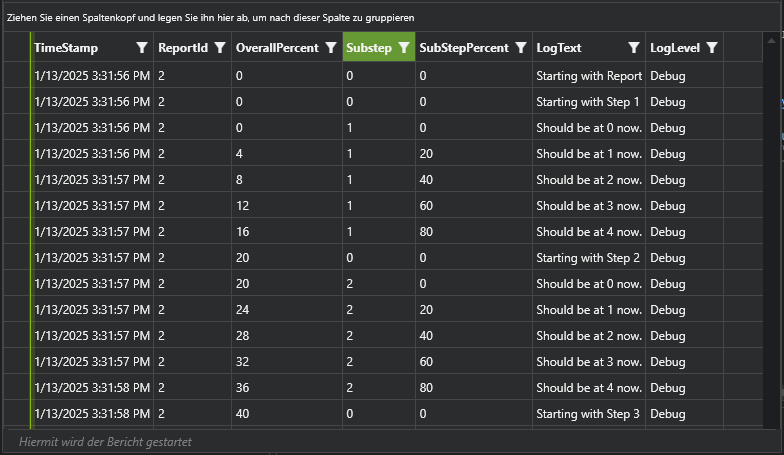Select the "Starting with Step 3" row
Viewport: 784px width, 455px height.
pyautogui.click(x=587, y=414)
